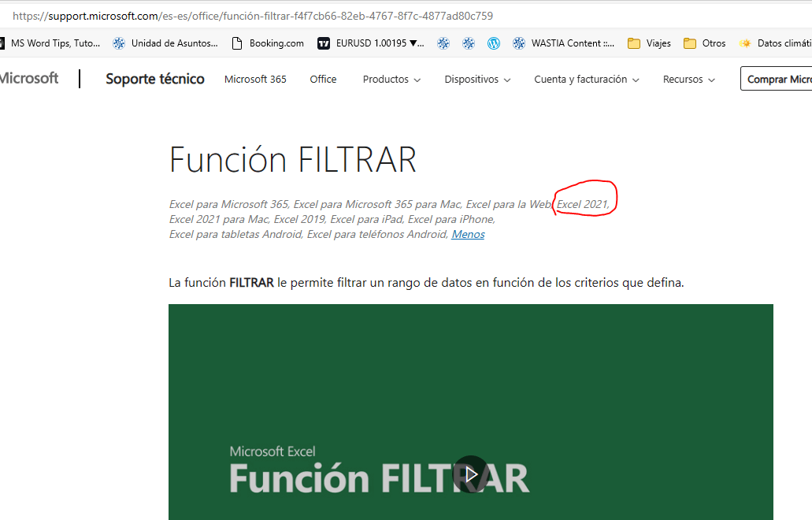Open Microsoft 365 nav item
The height and width of the screenshot is (520, 812).
[x=255, y=80]
